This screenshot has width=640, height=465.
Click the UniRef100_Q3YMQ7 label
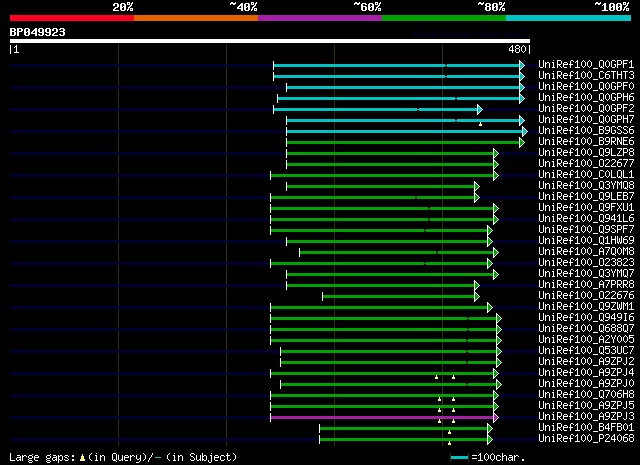(586, 274)
